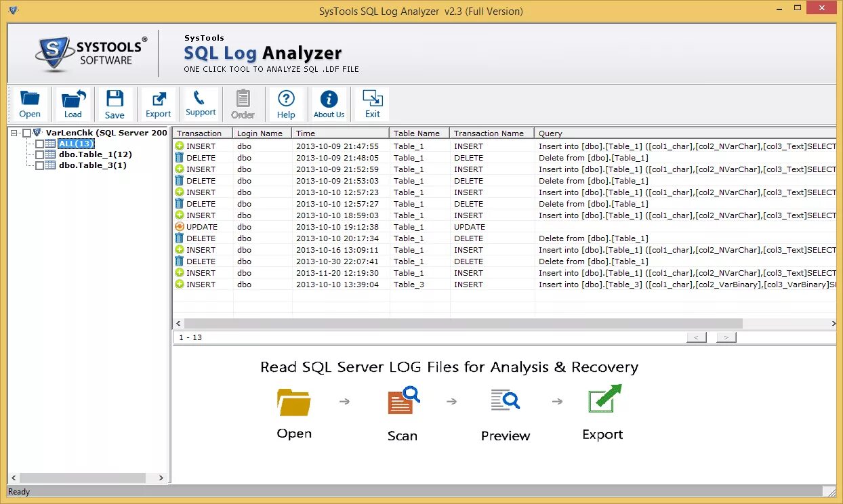Sort by Query column header
Viewport: 843px width, 504px height.
click(x=685, y=133)
